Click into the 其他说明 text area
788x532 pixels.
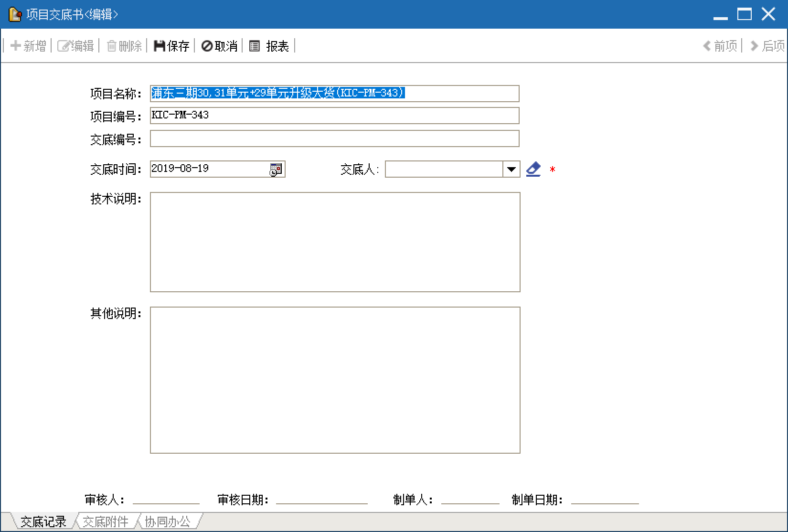tap(335, 380)
